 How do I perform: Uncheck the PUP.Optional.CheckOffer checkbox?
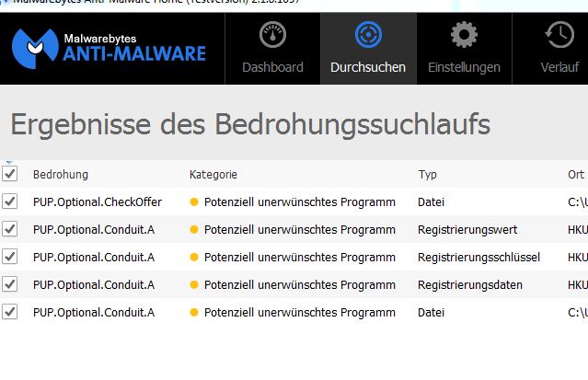[10, 202]
